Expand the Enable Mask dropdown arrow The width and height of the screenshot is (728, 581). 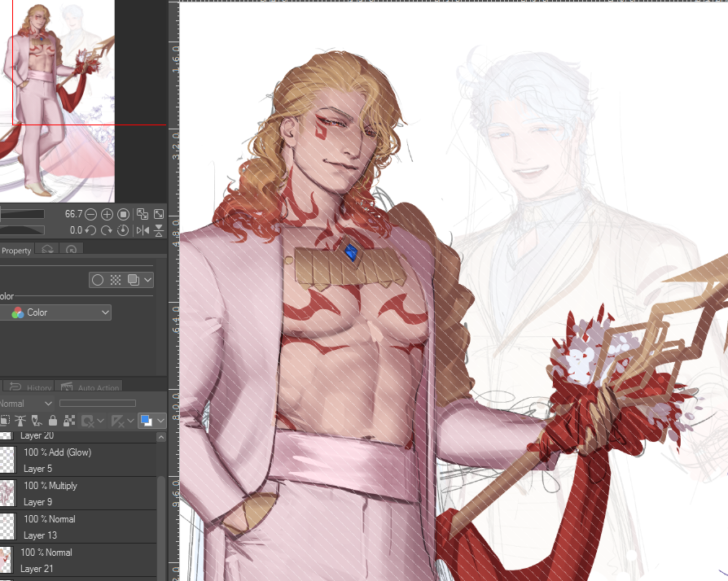pos(100,421)
